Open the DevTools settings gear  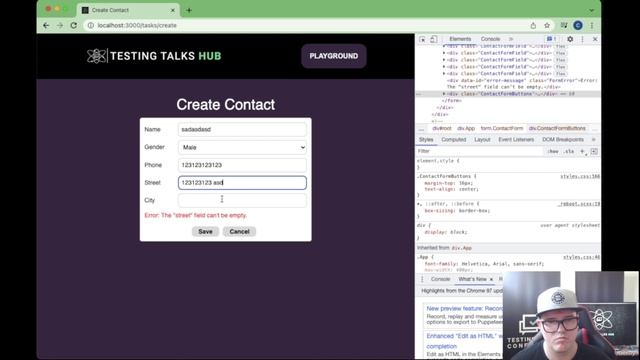pyautogui.click(x=570, y=39)
